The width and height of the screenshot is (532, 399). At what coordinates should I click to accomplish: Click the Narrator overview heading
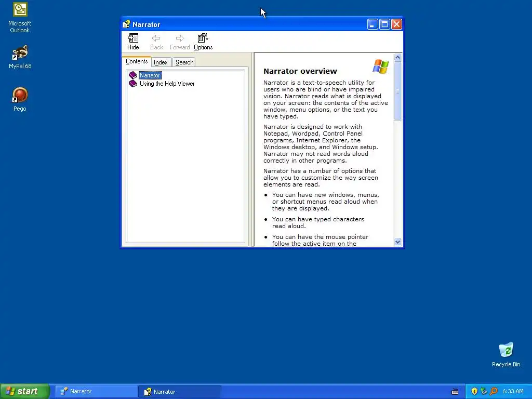point(300,71)
